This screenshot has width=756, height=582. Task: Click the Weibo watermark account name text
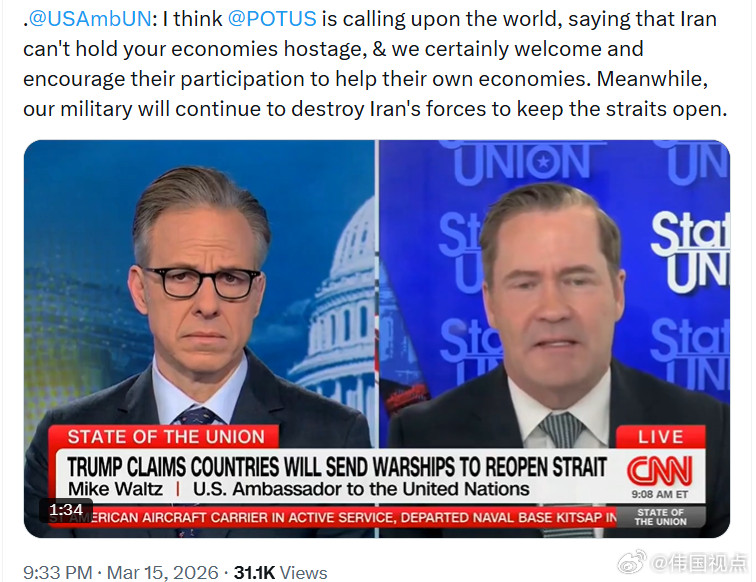pyautogui.click(x=699, y=563)
